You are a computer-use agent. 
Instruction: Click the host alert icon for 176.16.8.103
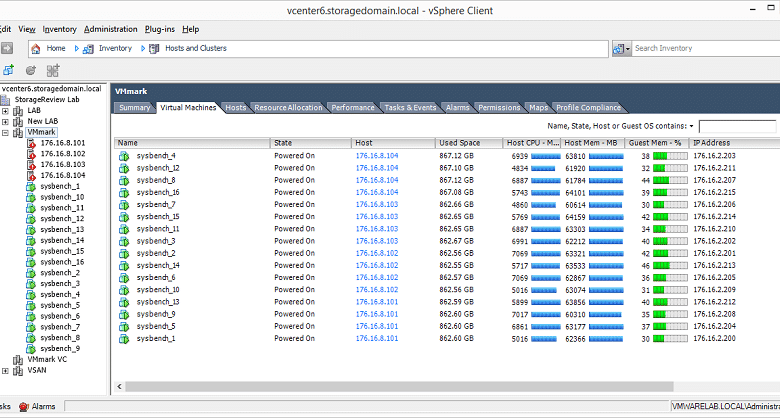pos(32,165)
